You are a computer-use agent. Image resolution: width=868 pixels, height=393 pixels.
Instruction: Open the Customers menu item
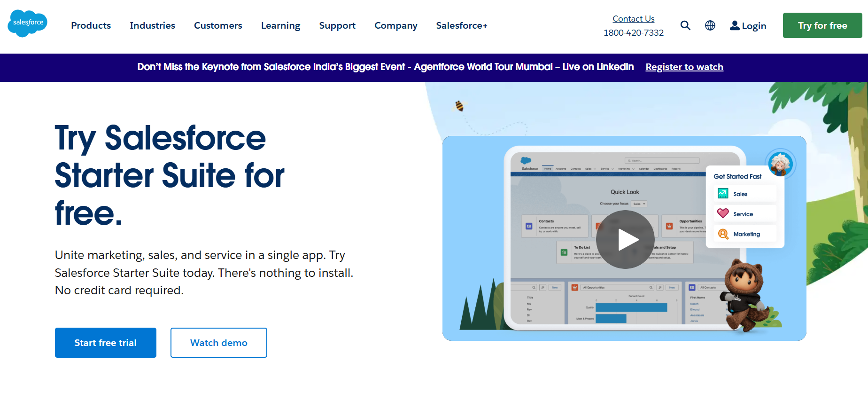218,25
